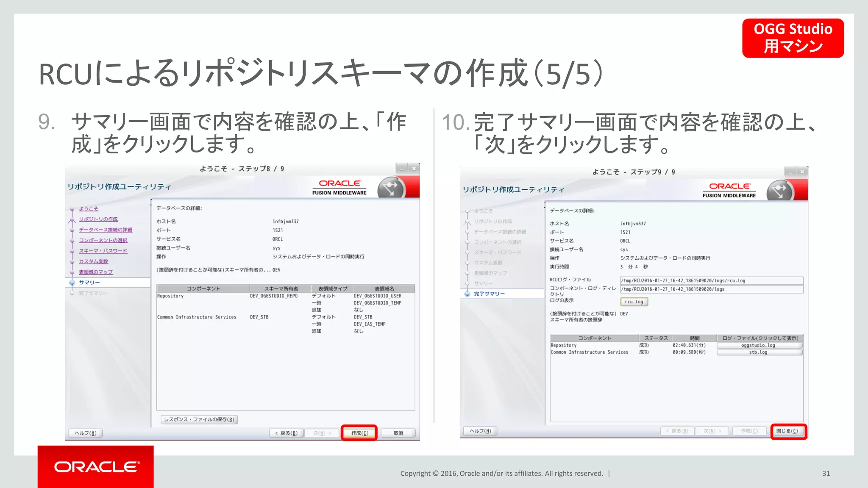Go to greyed 表領域のマップ step in step 9 sidebar
The image size is (868, 488).
490,273
